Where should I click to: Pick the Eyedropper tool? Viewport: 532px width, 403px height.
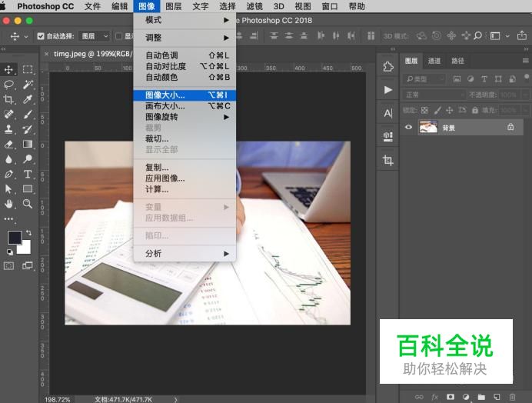click(28, 99)
